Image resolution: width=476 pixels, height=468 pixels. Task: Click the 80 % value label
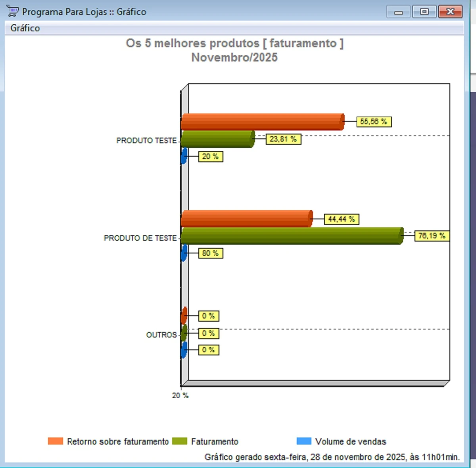pyautogui.click(x=211, y=253)
